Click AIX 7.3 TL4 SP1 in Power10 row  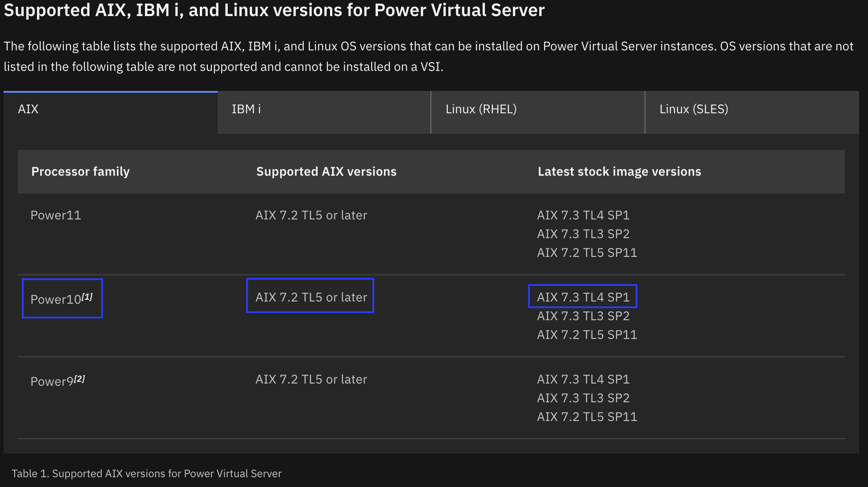(583, 297)
